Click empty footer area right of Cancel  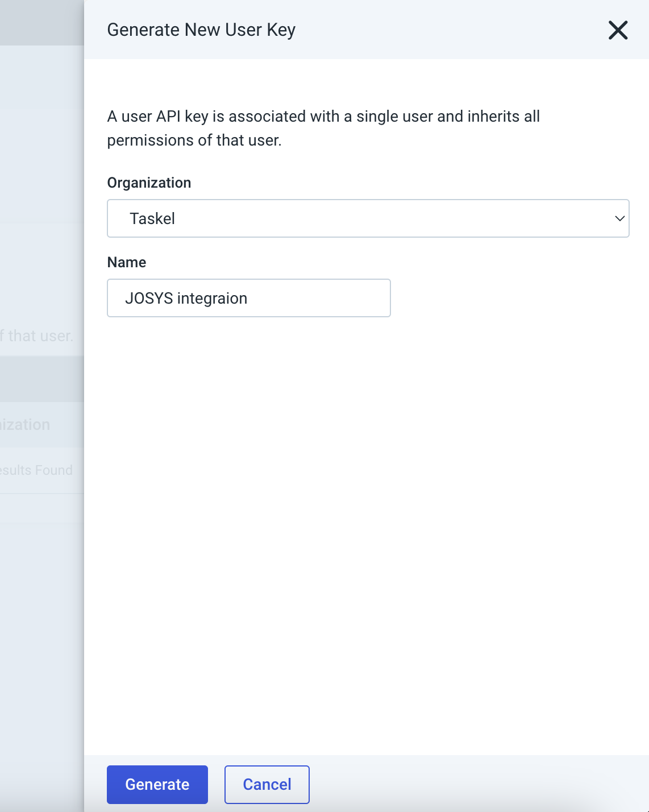(477, 784)
